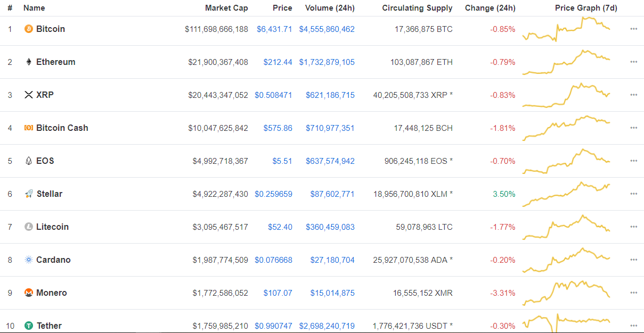Click Cardano volume $27,180,704

[x=332, y=260]
